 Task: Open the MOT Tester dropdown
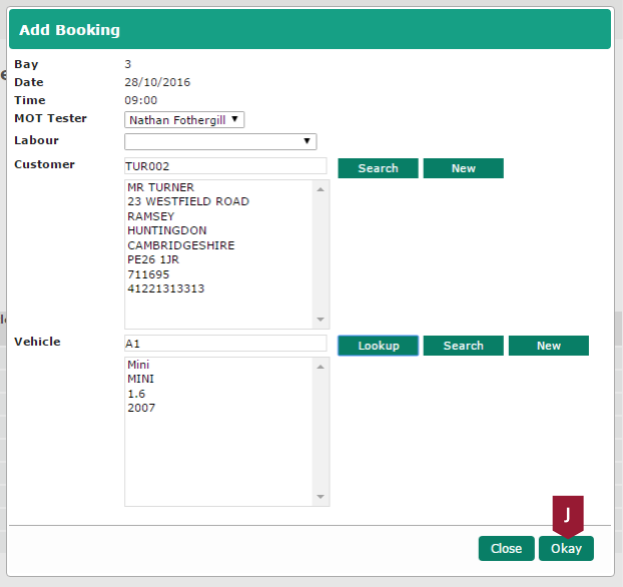(184, 120)
